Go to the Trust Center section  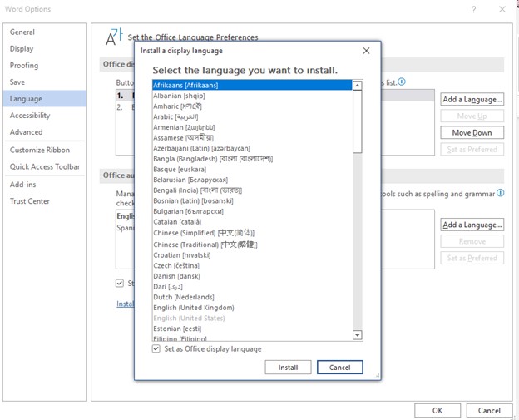tap(30, 201)
